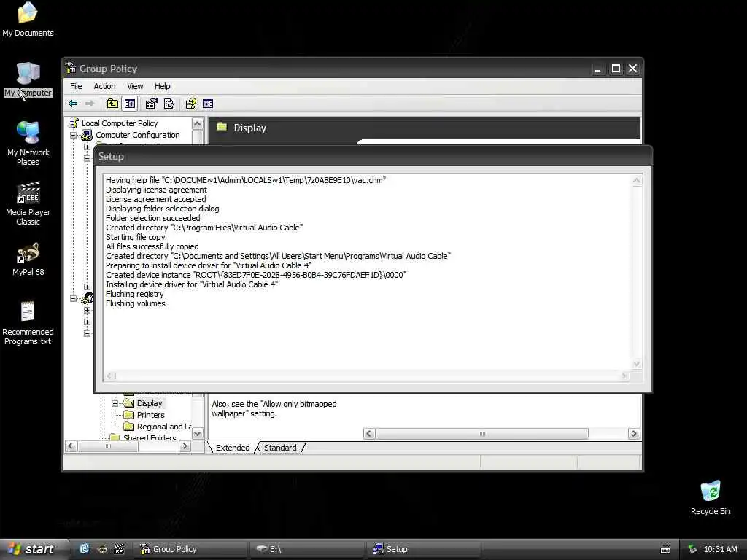Click "Flushing volumes" line in Setup log
The height and width of the screenshot is (560, 747).
135,303
